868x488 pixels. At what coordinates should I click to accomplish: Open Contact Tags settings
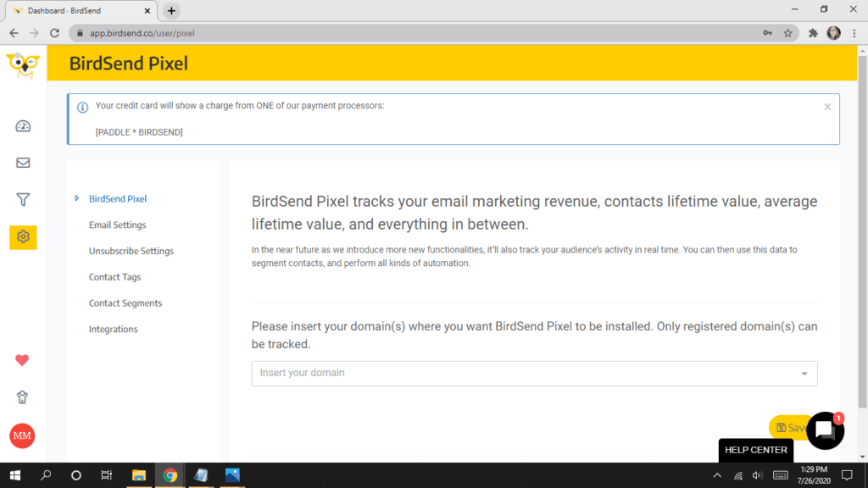pos(114,277)
